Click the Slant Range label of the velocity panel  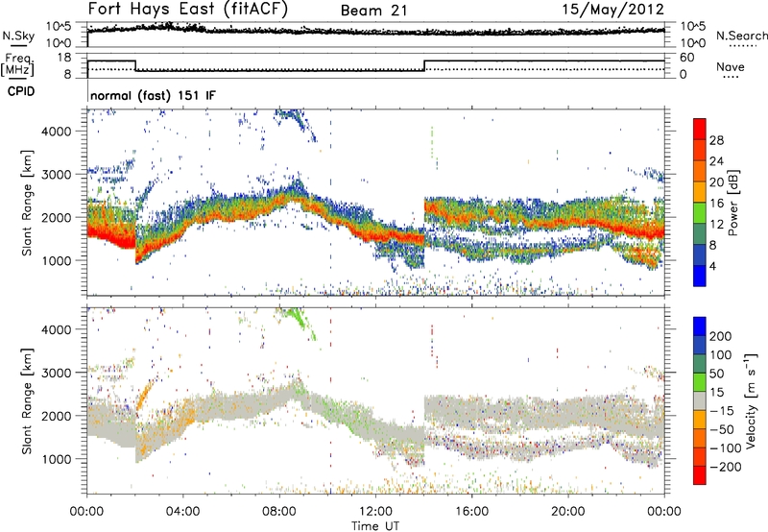[x=27, y=400]
